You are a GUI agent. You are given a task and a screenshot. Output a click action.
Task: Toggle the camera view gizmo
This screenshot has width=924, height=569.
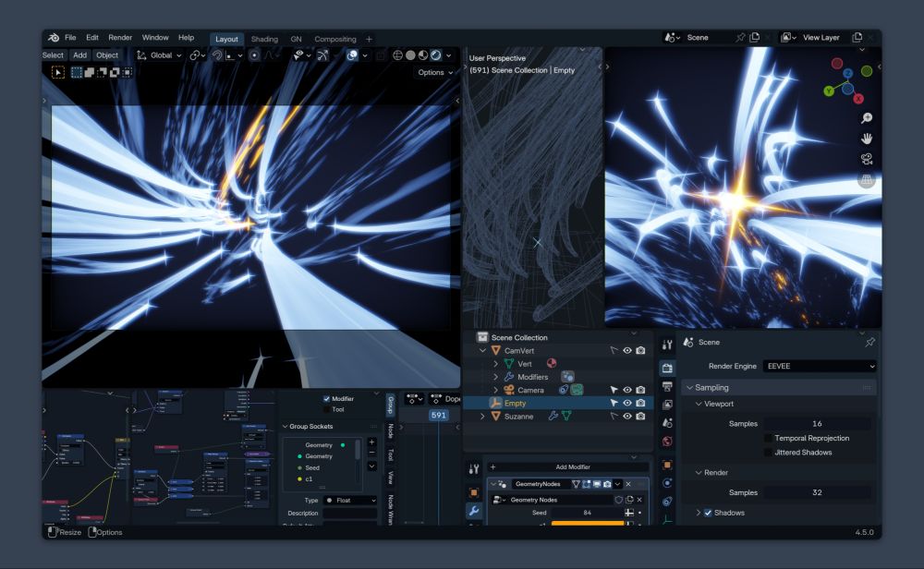pyautogui.click(x=867, y=159)
